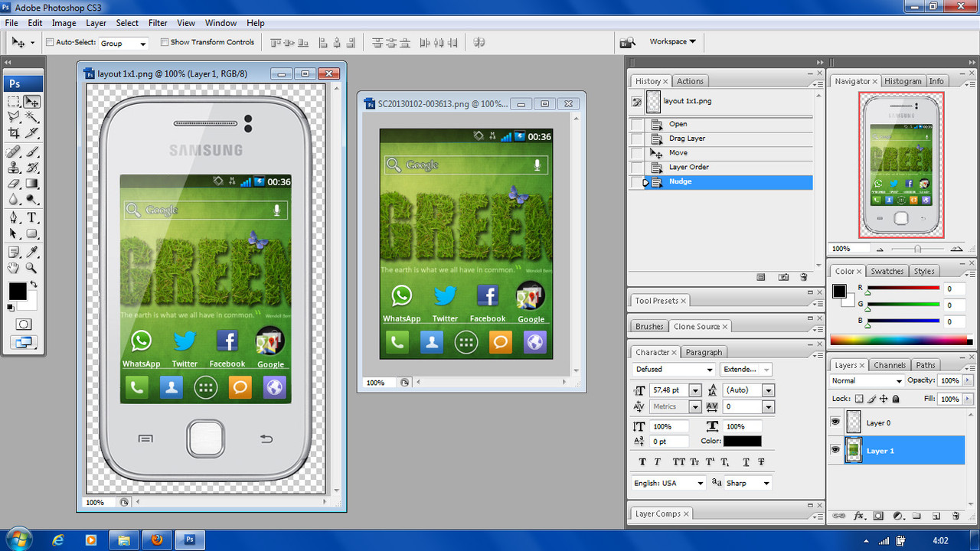Hide Layer 0 with its eye icon
980x551 pixels.
pos(835,422)
